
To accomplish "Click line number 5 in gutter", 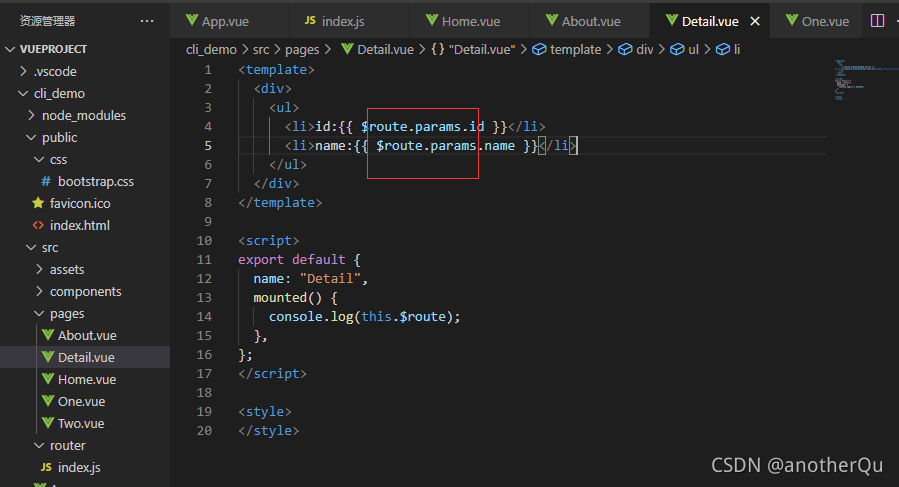I will (x=208, y=146).
